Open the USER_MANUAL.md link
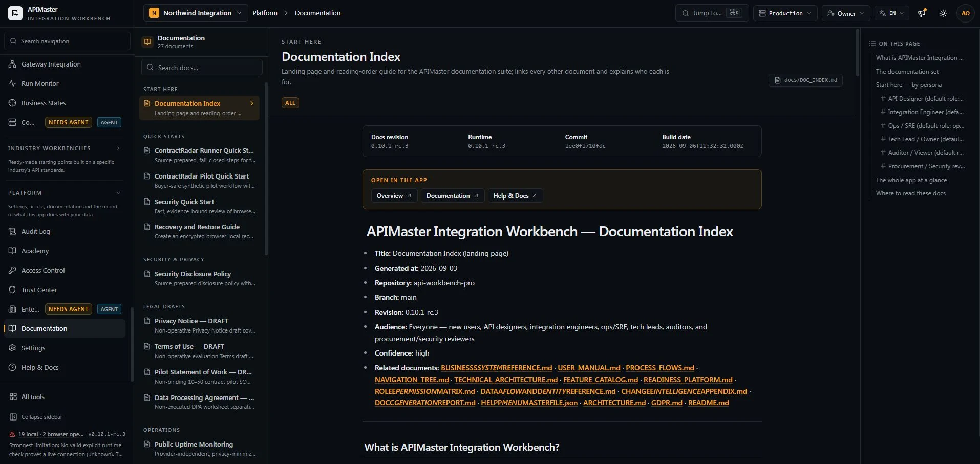 pyautogui.click(x=589, y=368)
